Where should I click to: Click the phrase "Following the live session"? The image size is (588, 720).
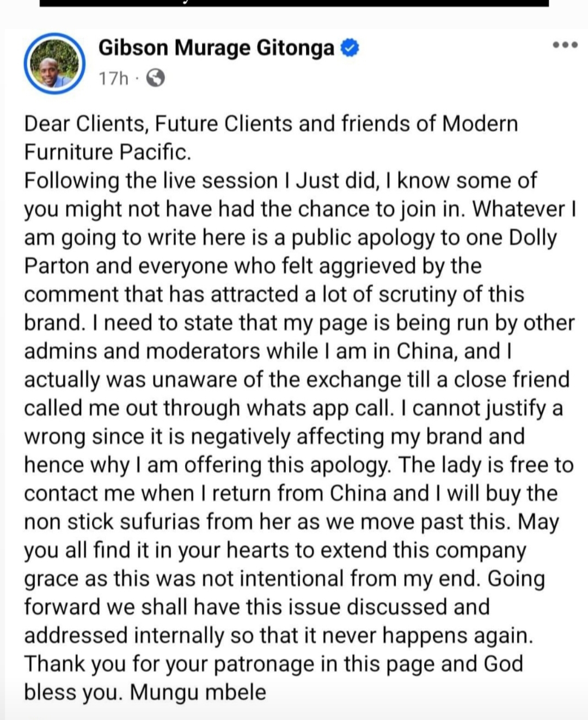pyautogui.click(x=151, y=181)
